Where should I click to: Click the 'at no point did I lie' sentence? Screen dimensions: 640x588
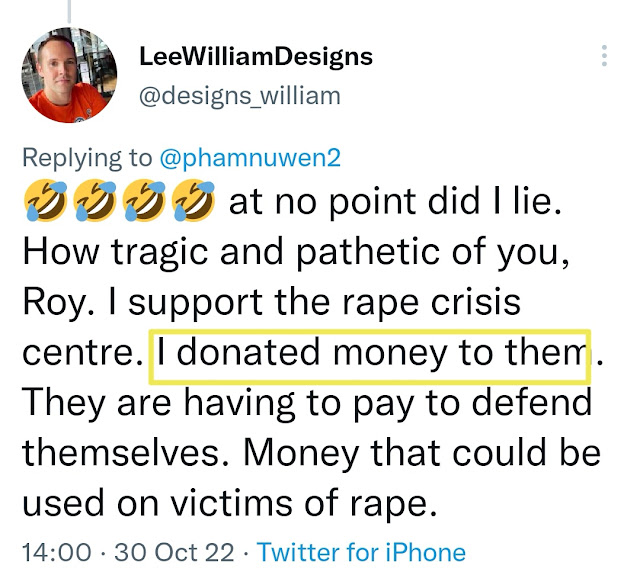395,204
